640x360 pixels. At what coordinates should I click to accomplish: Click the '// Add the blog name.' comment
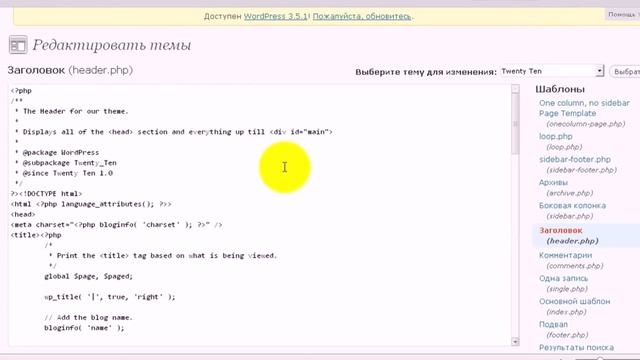(89, 317)
